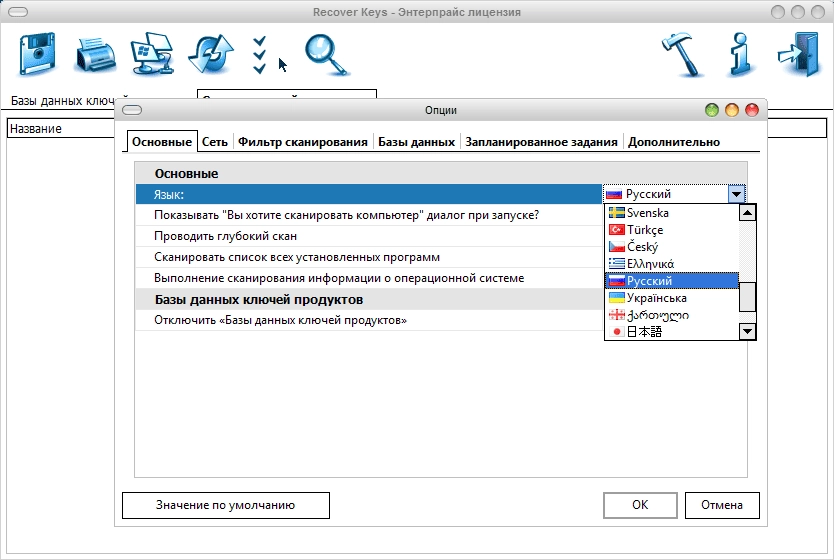Viewport: 834px width, 560px height.
Task: Go to the Дополнительно tab
Action: (674, 142)
